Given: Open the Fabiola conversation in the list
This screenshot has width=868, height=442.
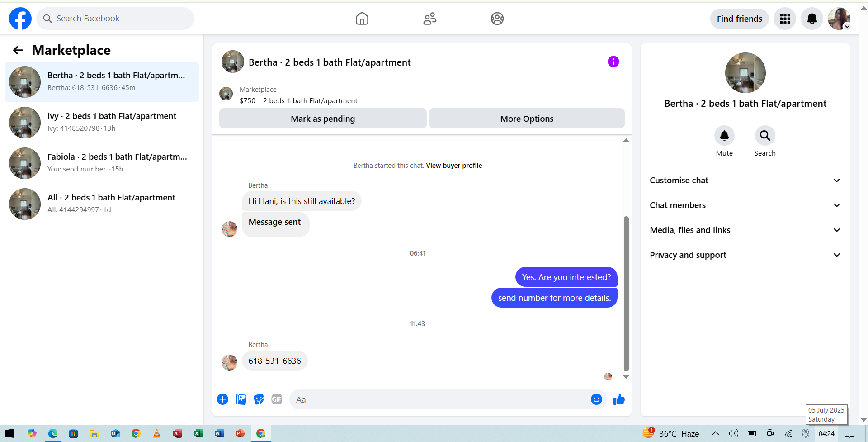Looking at the screenshot, I should [x=102, y=163].
